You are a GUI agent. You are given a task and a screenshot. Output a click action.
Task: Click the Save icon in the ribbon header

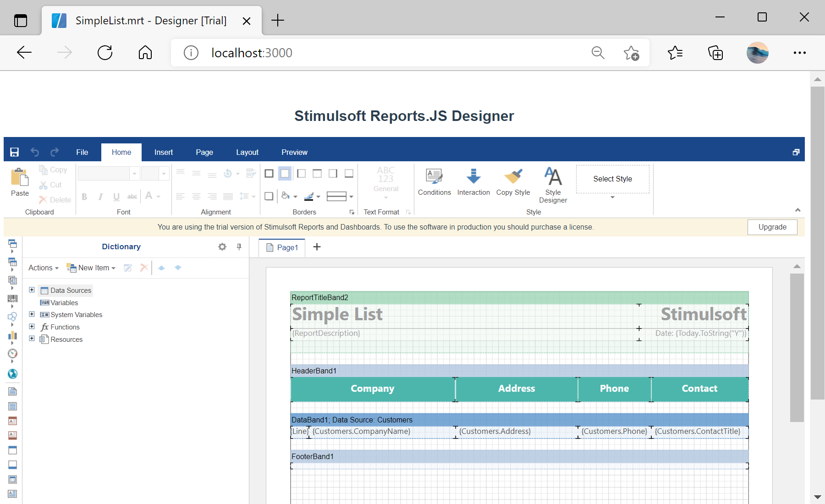[14, 152]
